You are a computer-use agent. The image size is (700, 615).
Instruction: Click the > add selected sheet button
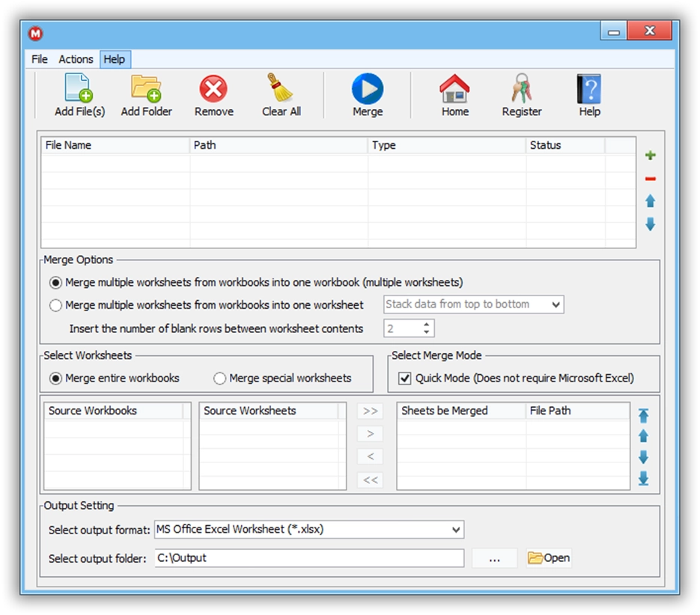click(370, 433)
